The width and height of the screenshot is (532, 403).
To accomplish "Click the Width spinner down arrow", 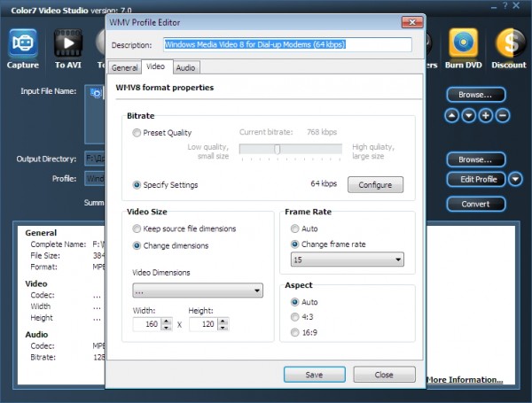I will 167,328.
